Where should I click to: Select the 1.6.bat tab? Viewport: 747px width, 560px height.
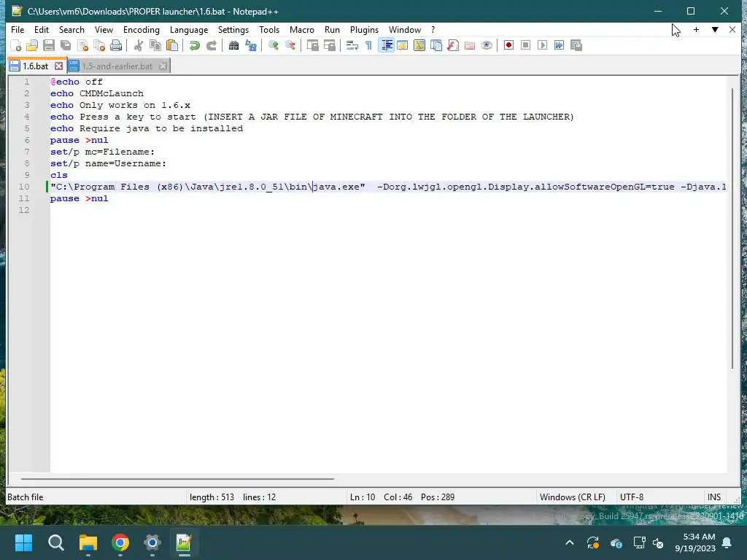[36, 66]
